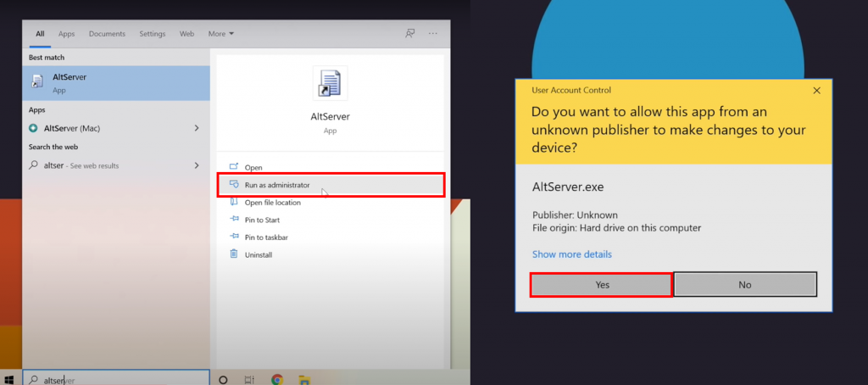Click the Cortana circle icon on taskbar
Image resolution: width=868 pixels, height=385 pixels.
223,380
